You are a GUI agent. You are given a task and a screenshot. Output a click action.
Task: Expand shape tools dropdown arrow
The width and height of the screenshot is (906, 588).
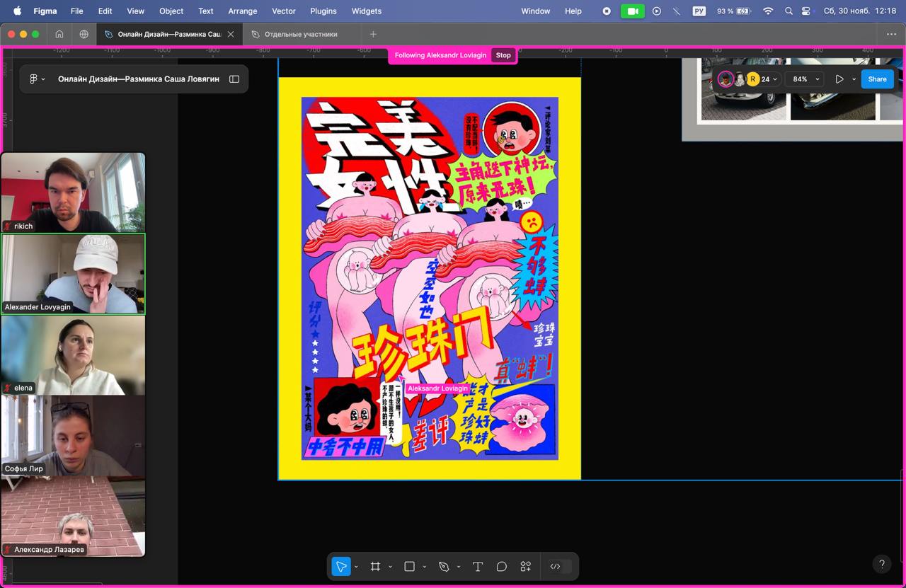tap(424, 567)
